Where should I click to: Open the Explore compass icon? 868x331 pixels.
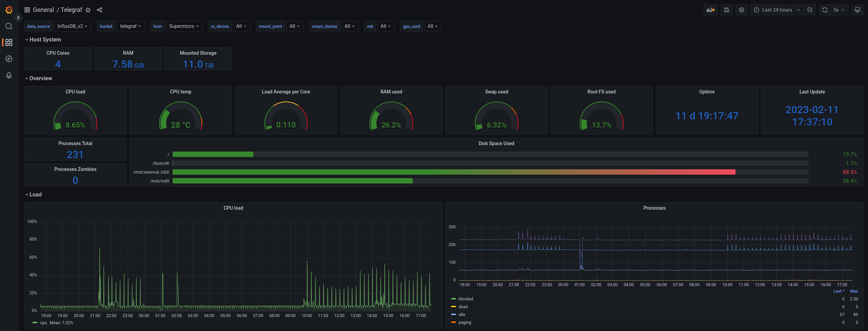[9, 59]
